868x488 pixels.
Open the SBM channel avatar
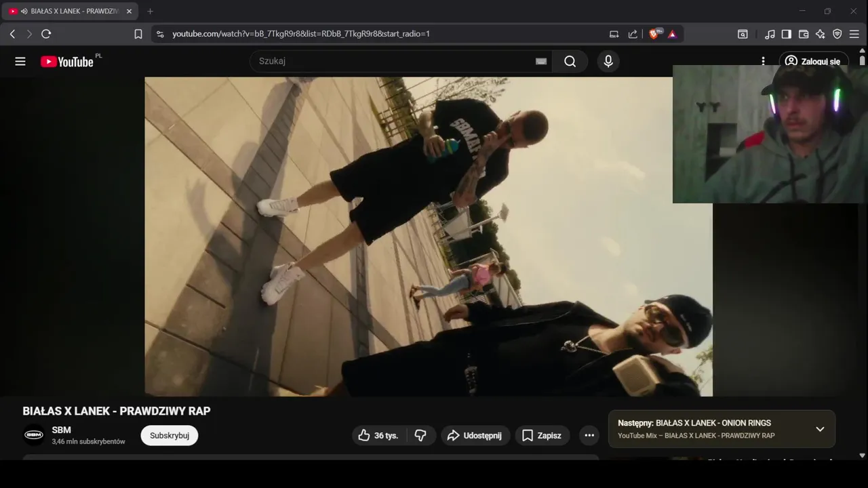tap(34, 435)
